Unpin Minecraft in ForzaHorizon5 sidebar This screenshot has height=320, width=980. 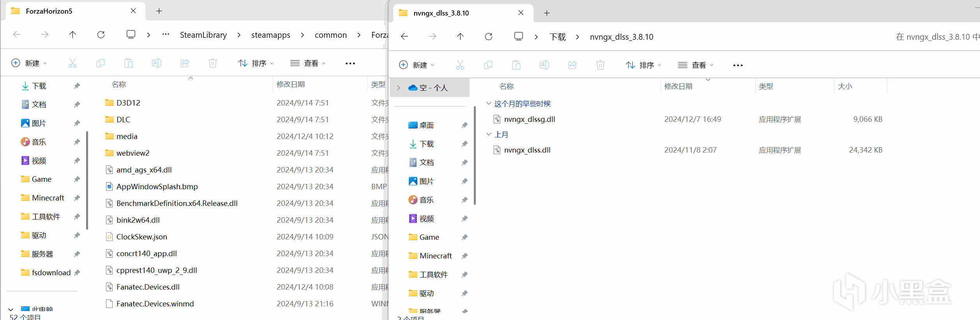click(x=77, y=198)
